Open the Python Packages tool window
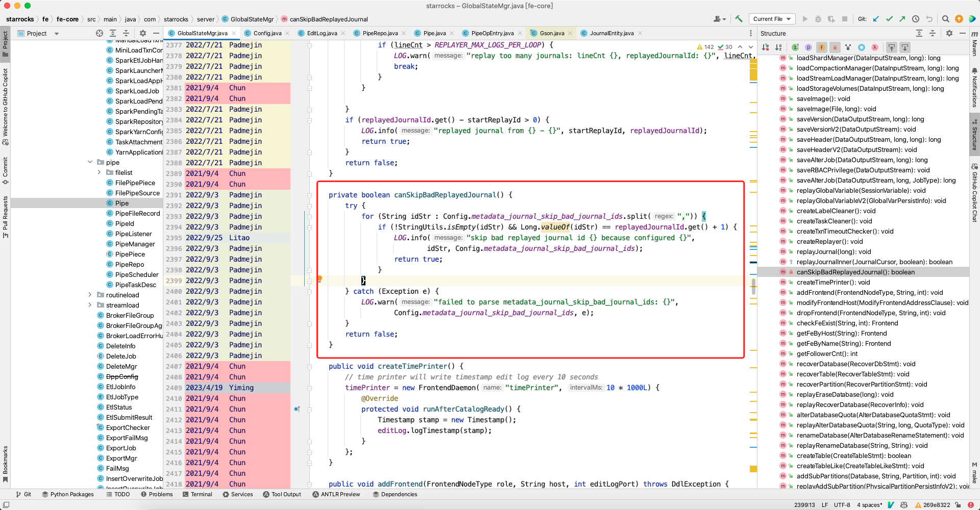The width and height of the screenshot is (980, 510). pyautogui.click(x=67, y=494)
